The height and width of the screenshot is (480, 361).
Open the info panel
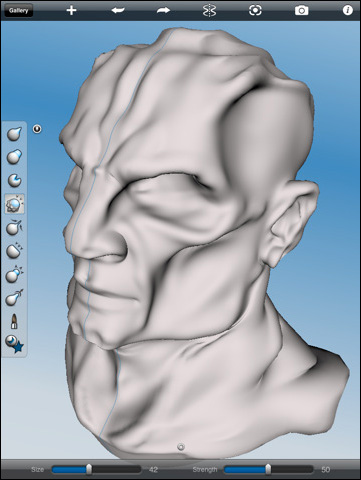coord(347,10)
